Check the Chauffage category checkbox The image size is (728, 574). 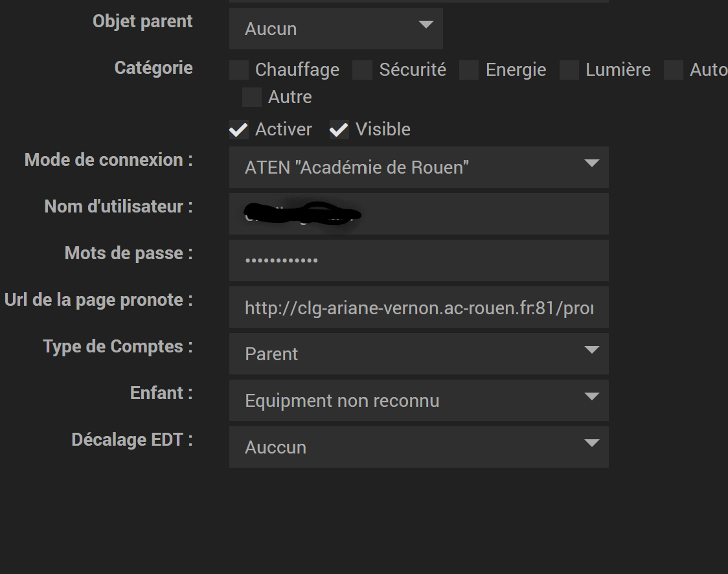click(239, 70)
